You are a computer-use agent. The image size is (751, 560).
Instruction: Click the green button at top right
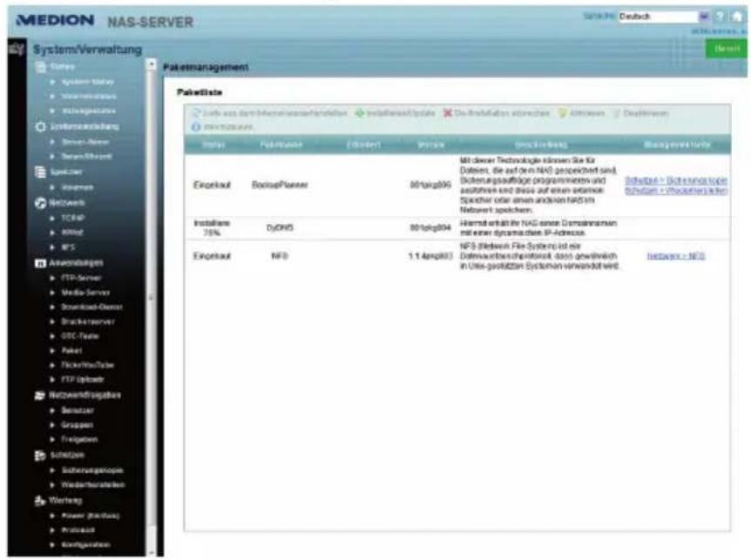click(726, 49)
